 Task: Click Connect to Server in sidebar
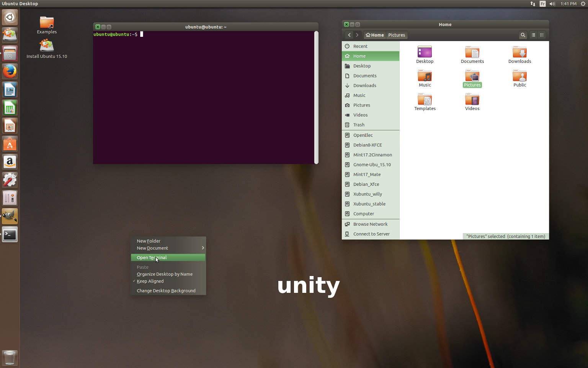tap(371, 234)
